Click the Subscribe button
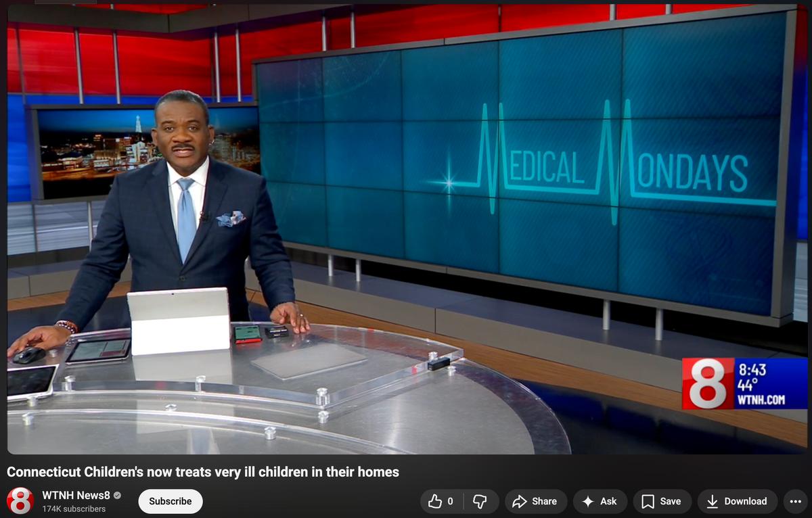Viewport: 812px width, 518px height. pyautogui.click(x=170, y=501)
